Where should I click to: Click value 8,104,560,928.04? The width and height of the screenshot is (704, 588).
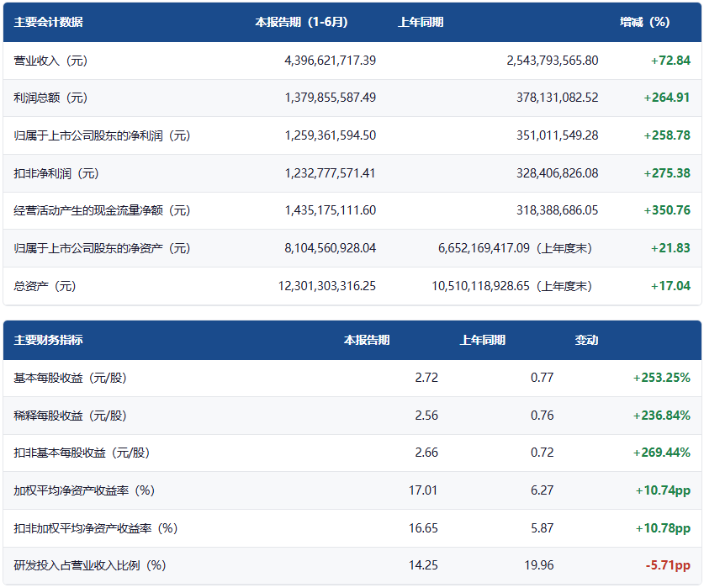coord(330,248)
